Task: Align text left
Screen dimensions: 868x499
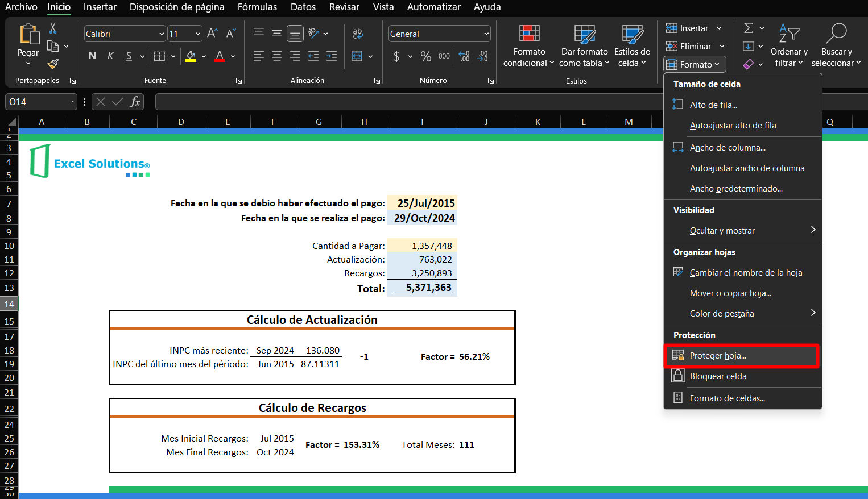Action: pyautogui.click(x=259, y=56)
